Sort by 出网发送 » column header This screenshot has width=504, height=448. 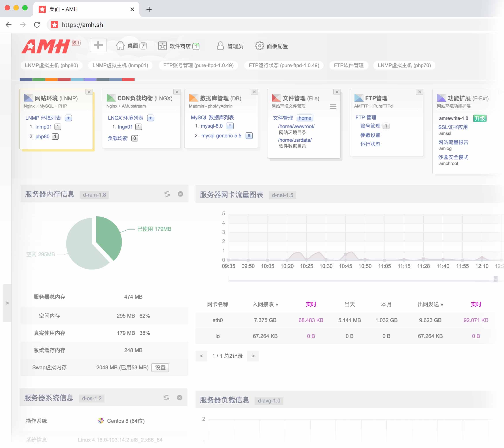coord(430,304)
